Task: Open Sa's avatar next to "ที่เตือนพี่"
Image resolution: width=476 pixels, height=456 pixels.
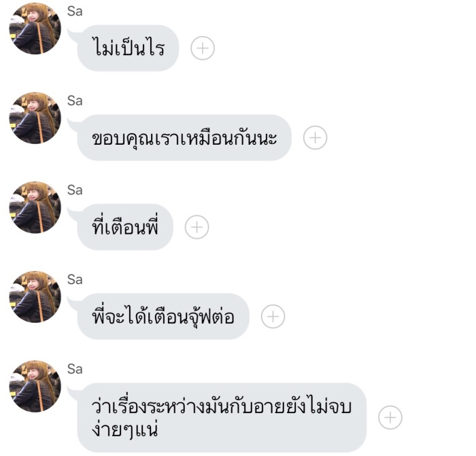Action: coord(35,207)
